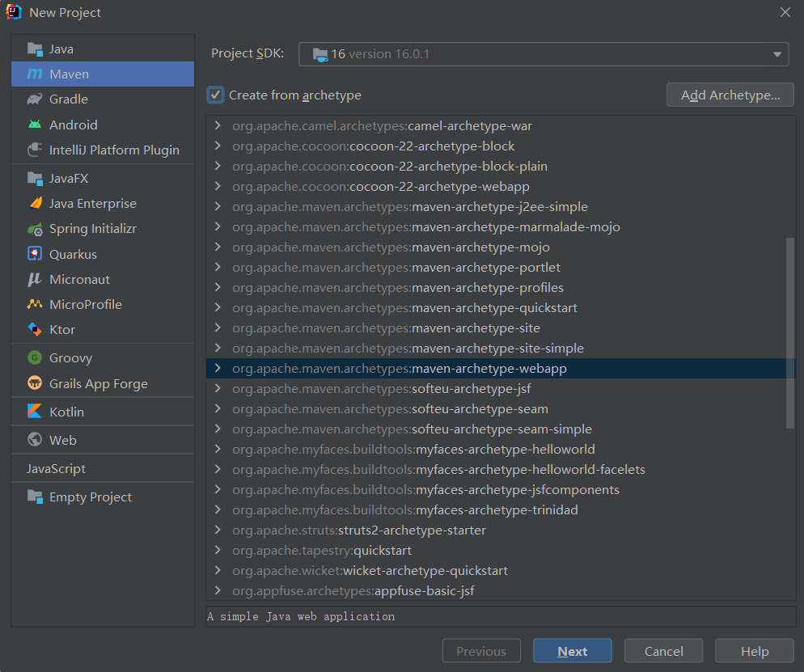
Task: Select the Gradle elephant icon
Action: click(x=35, y=99)
